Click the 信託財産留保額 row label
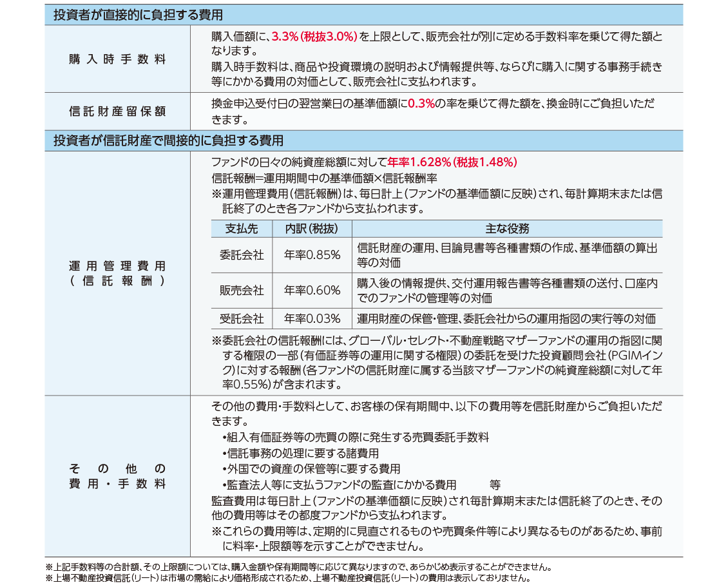Image resolution: width=728 pixels, height=585 pixels. [117, 111]
